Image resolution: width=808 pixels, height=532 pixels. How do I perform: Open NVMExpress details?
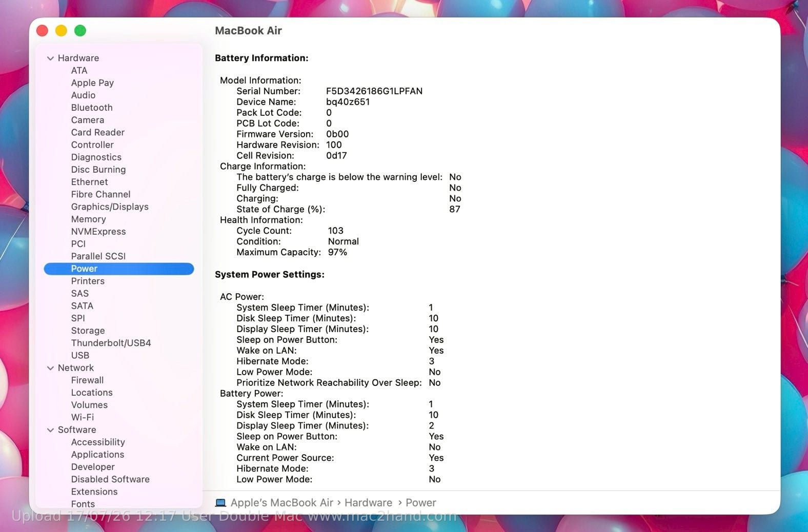point(98,231)
